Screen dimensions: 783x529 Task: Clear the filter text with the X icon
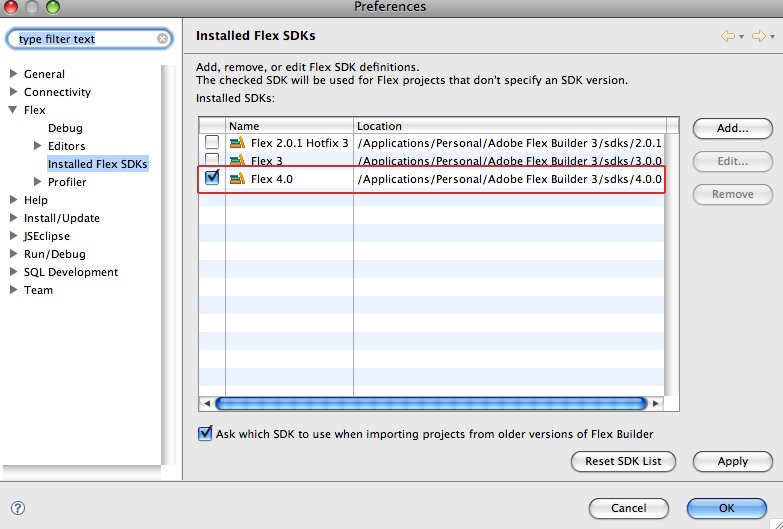coord(162,38)
